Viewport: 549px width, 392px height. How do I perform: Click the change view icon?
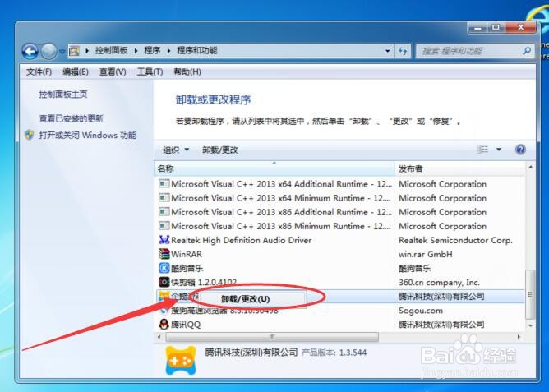(482, 150)
